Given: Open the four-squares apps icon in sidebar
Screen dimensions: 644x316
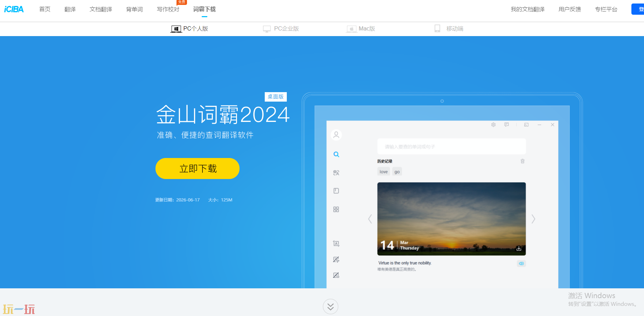Looking at the screenshot, I should point(336,209).
